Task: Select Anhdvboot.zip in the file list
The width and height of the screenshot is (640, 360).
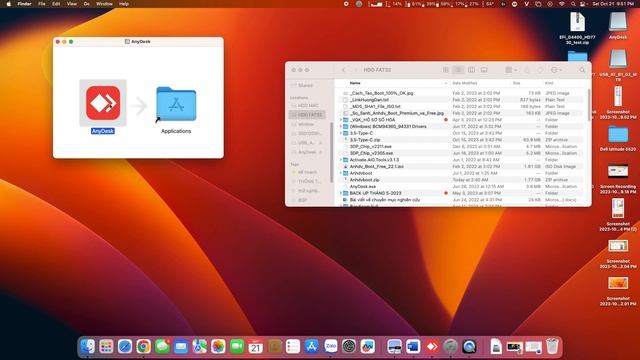Action: point(462,180)
